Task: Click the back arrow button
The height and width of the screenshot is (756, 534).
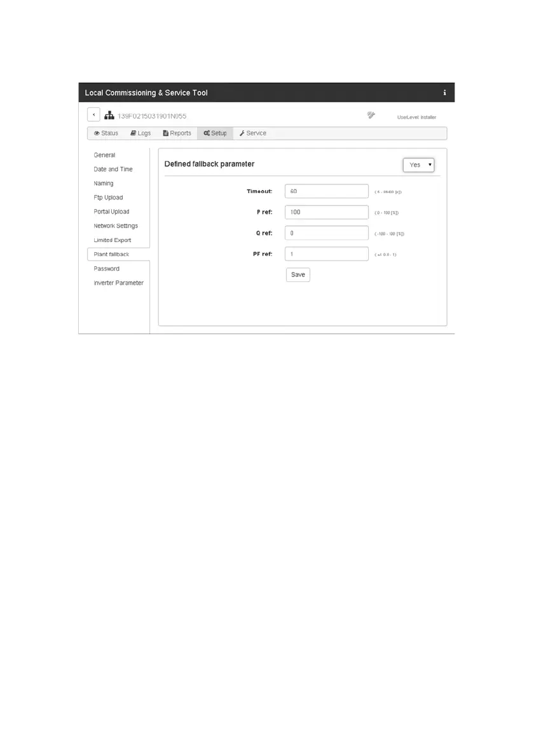Action: tap(93, 115)
